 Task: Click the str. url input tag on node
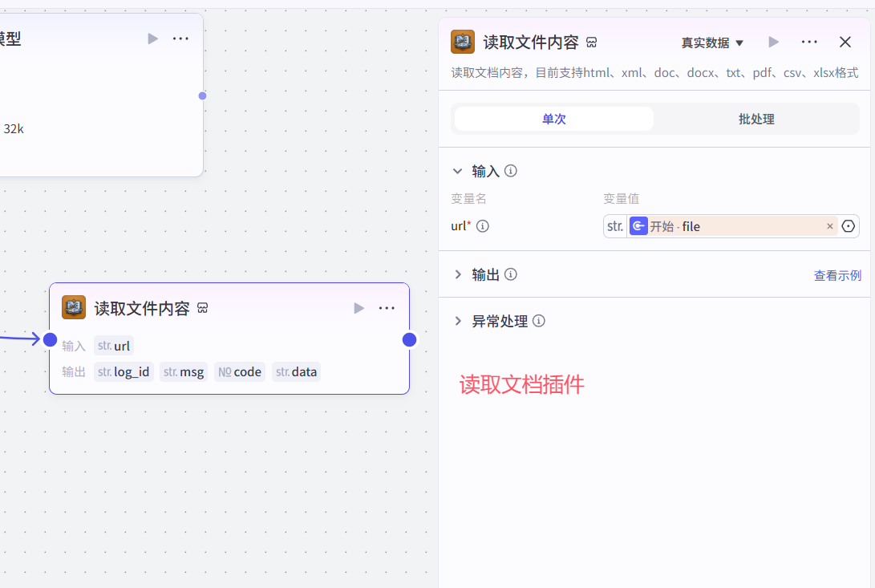(114, 346)
